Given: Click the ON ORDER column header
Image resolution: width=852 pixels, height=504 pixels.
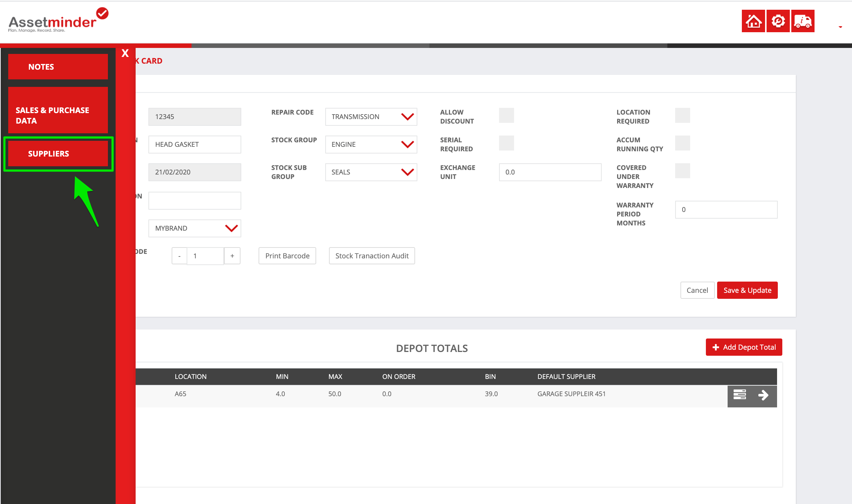Looking at the screenshot, I should point(399,377).
